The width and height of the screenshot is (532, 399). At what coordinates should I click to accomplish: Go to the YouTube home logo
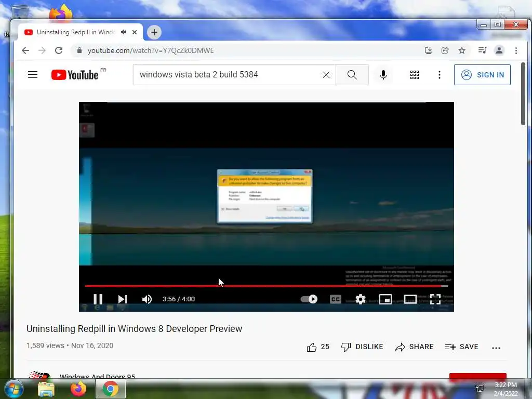click(75, 75)
